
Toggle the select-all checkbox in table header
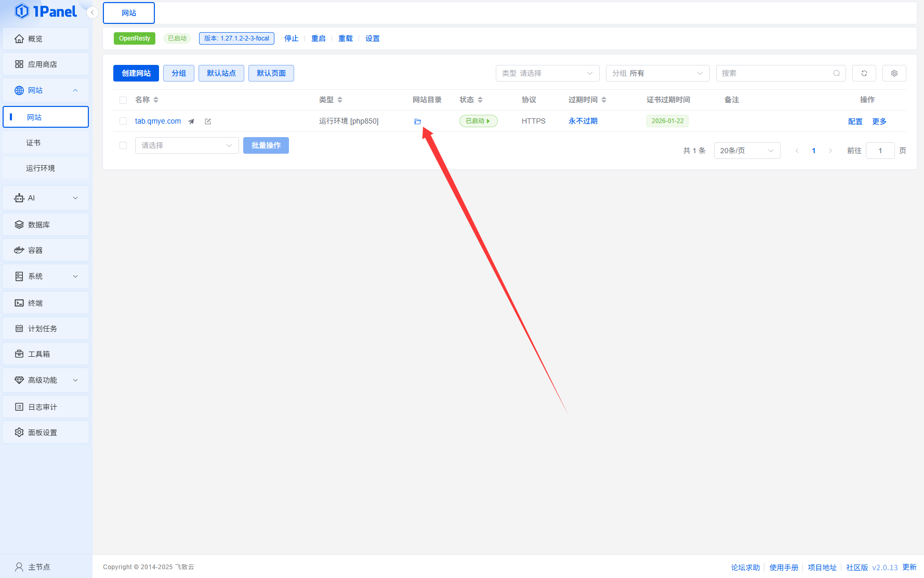123,100
